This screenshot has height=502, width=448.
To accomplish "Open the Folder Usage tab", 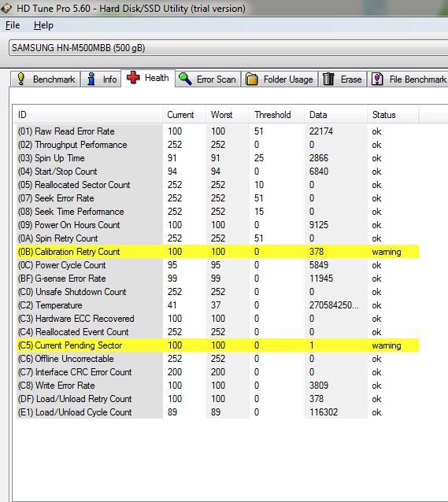I will coord(280,79).
